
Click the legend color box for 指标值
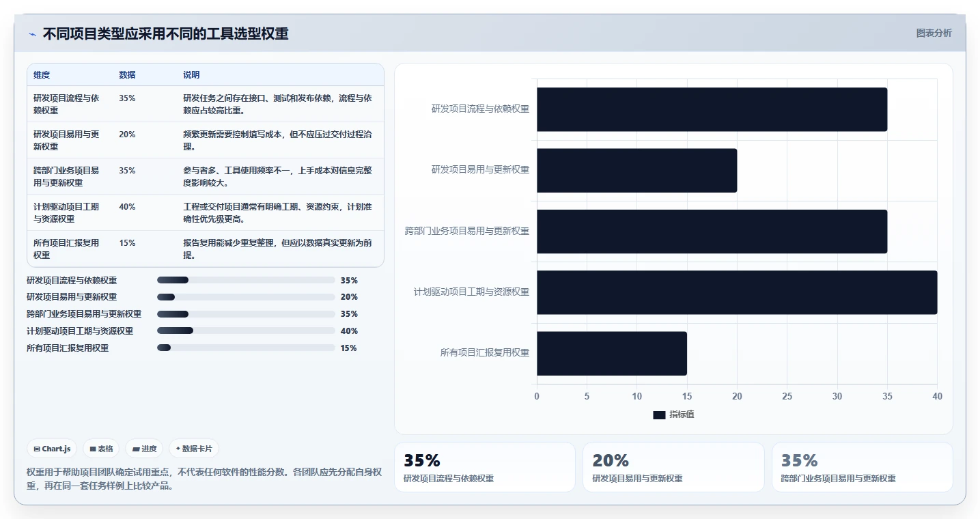tap(659, 415)
